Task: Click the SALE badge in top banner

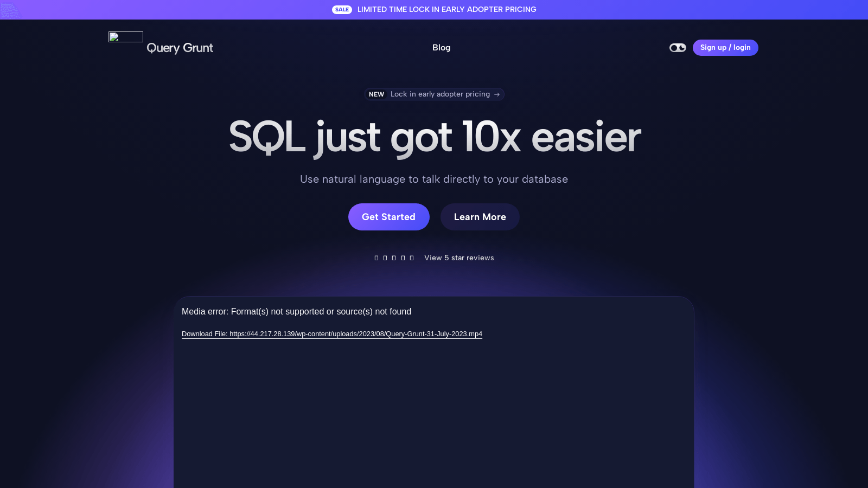Action: click(x=342, y=10)
